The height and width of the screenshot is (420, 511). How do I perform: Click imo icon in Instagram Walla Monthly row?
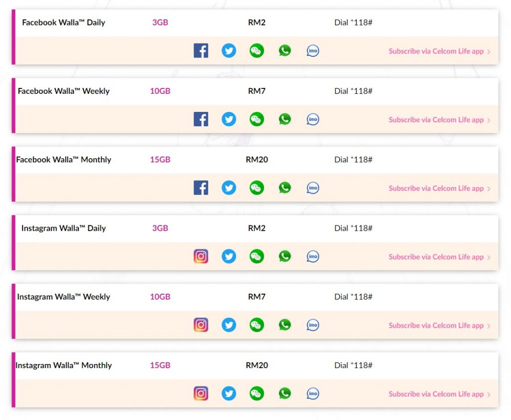pos(313,393)
